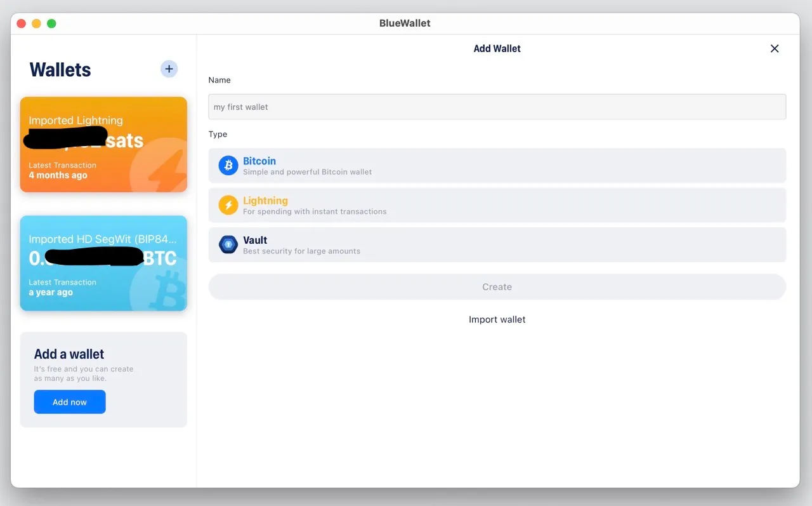Click the 'Add a wallet' heading text
The height and width of the screenshot is (506, 812).
pos(69,354)
